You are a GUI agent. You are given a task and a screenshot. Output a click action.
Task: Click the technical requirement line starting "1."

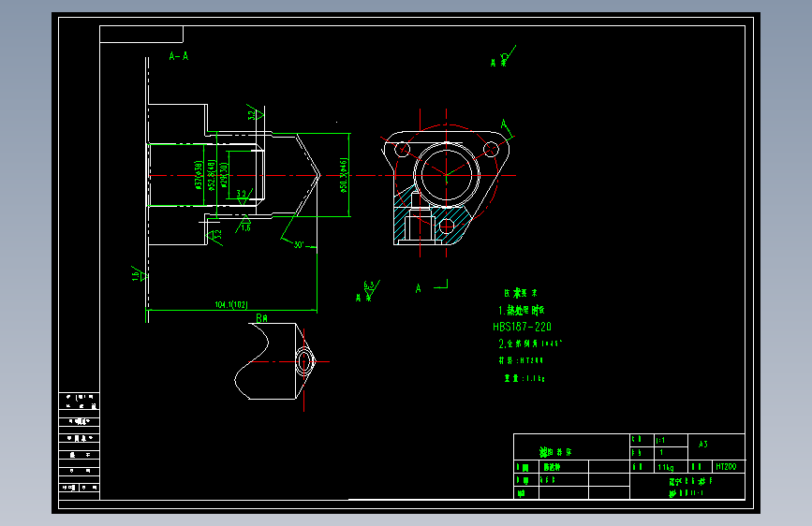click(x=522, y=310)
